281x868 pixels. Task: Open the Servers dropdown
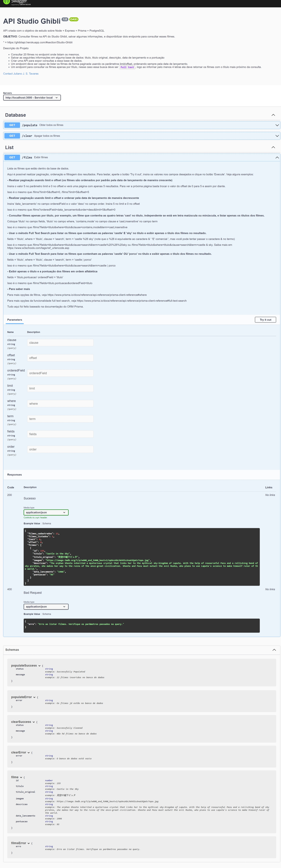[32, 98]
